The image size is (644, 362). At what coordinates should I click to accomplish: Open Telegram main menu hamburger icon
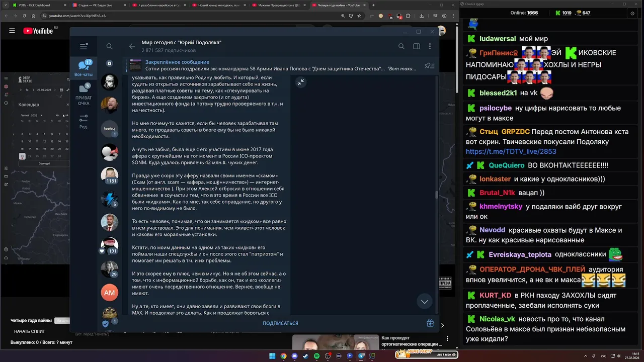84,46
